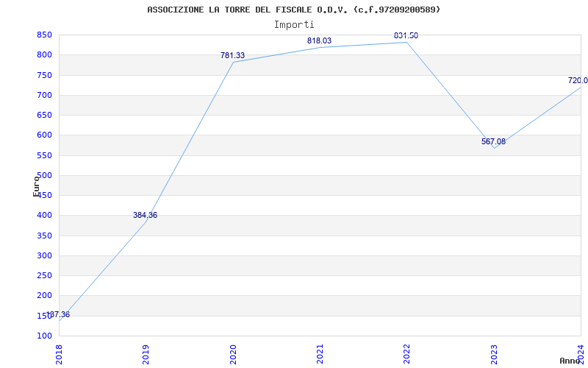
Task: Click the 450 y-axis value
Action: [x=44, y=195]
